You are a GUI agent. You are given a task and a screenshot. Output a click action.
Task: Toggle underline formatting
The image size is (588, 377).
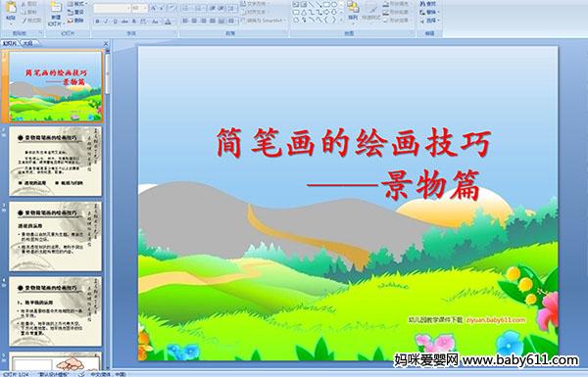point(115,22)
